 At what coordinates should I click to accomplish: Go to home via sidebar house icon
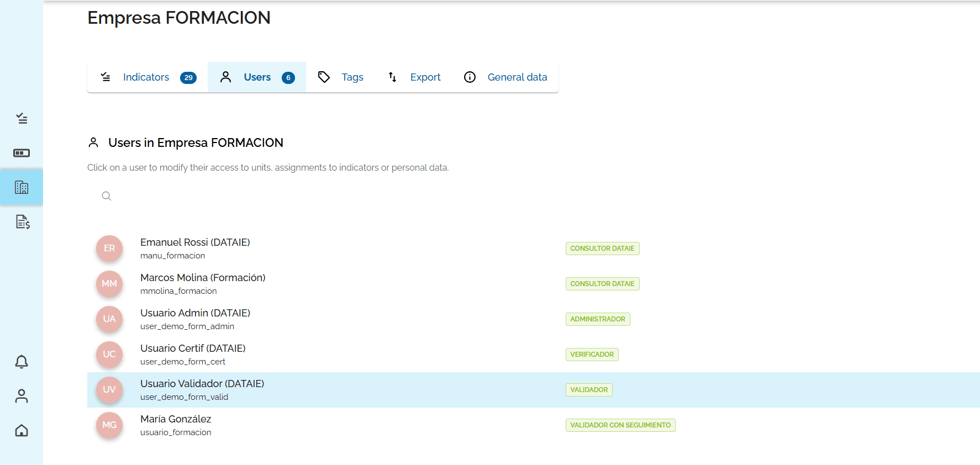click(22, 430)
